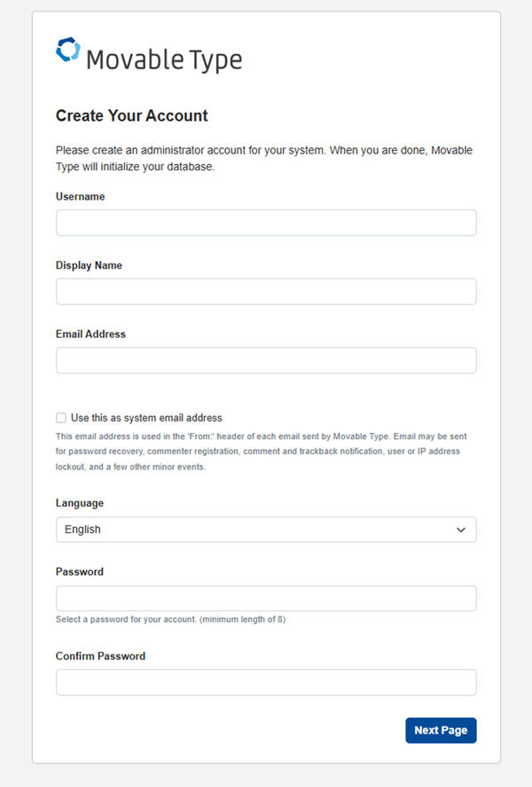Image resolution: width=532 pixels, height=787 pixels.
Task: Click the password minimum length hint text
Action: point(170,619)
